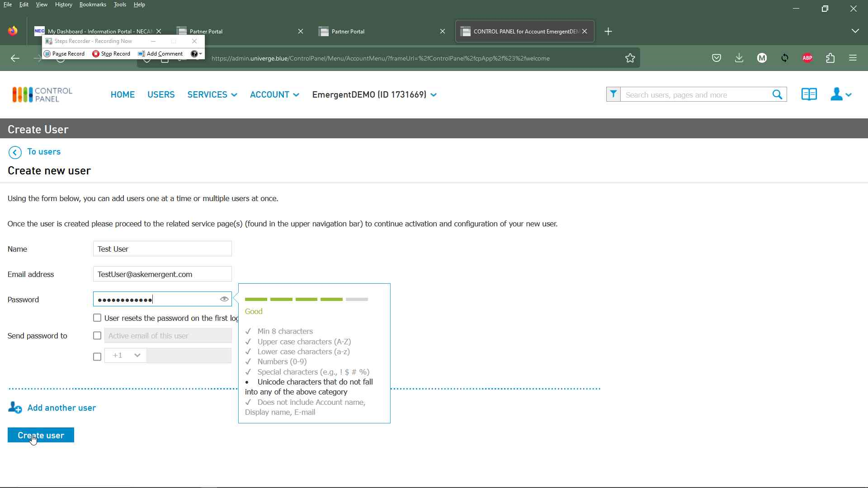Focus the search users and pages box
The image size is (868, 488).
696,94
